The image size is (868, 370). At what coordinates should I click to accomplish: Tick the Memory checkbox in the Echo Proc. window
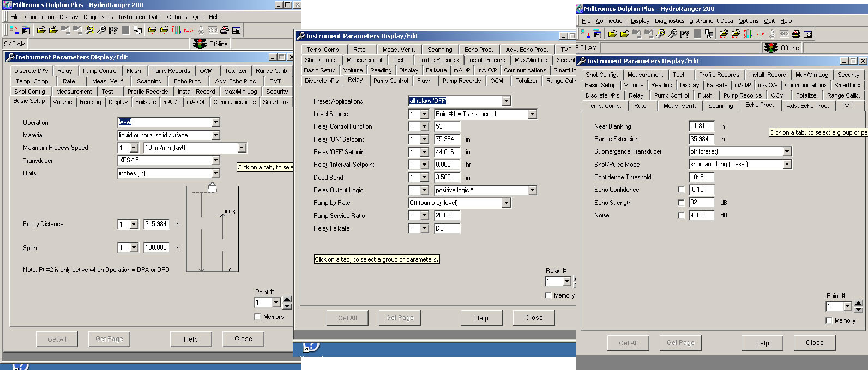coord(829,320)
